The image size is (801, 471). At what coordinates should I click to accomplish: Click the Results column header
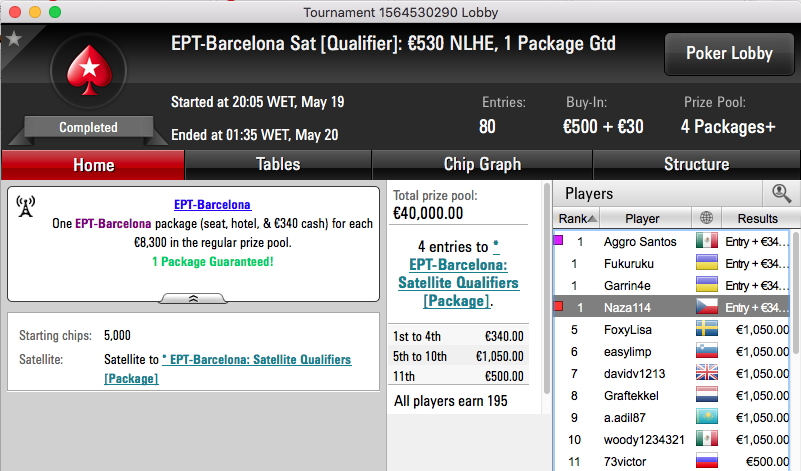tap(758, 219)
